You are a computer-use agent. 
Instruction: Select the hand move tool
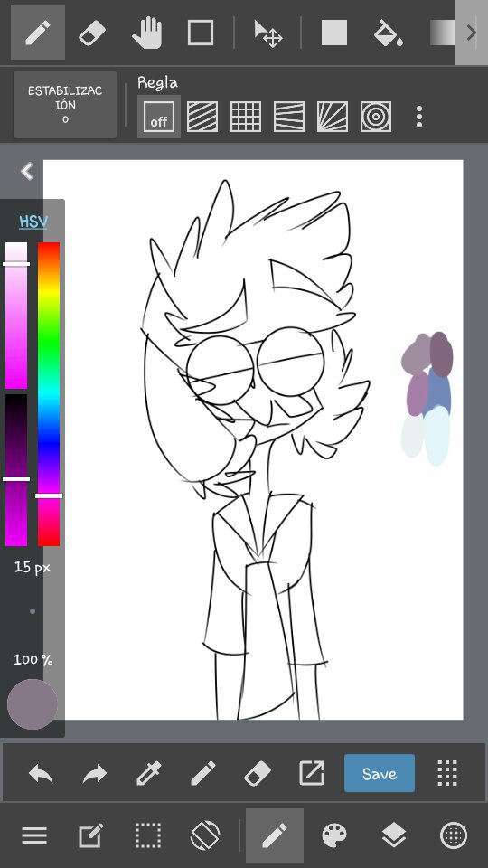[146, 33]
